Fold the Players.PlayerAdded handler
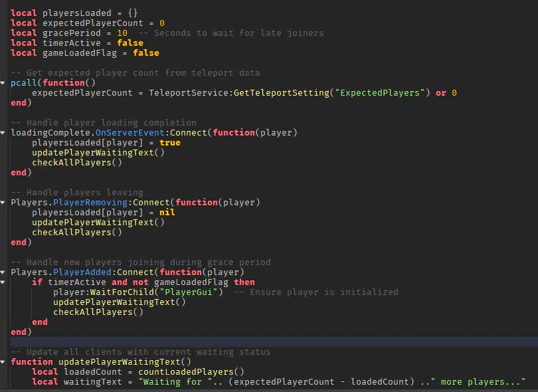This screenshot has height=392, width=538. click(5, 272)
